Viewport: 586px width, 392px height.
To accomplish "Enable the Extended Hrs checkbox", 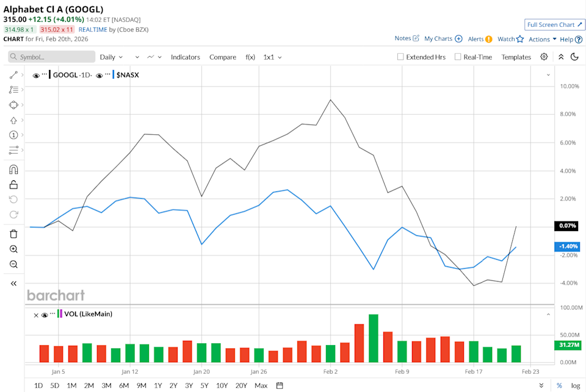I will point(400,57).
